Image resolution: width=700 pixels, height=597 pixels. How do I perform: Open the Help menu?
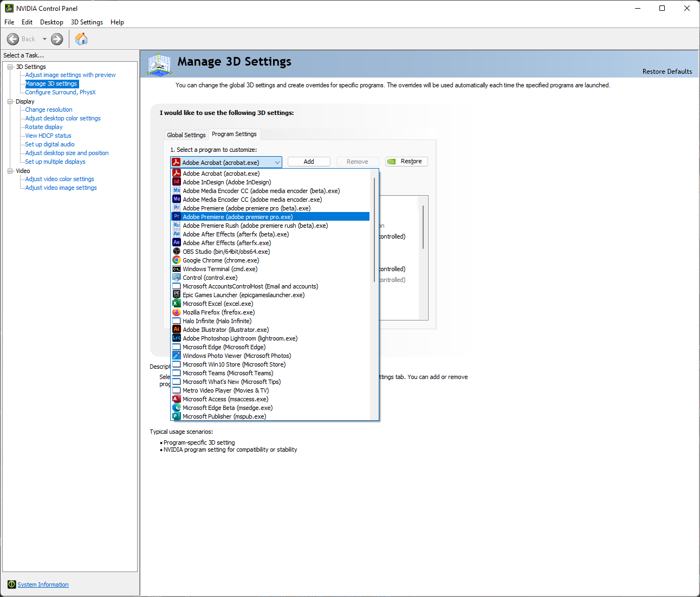117,22
